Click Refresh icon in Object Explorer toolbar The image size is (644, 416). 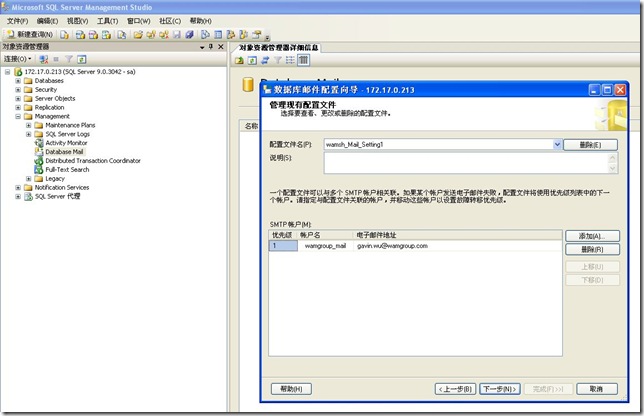(x=82, y=59)
